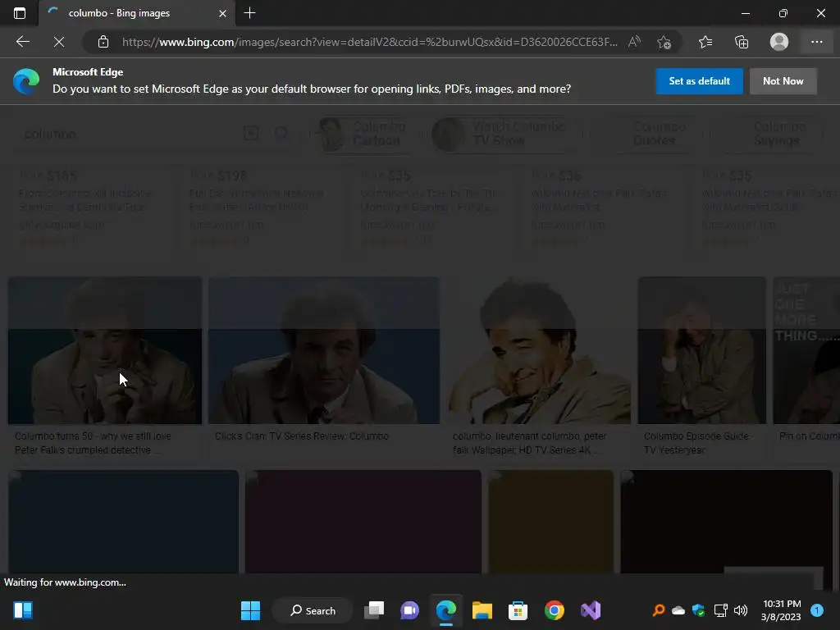Open Visual Studio from taskbar
Viewport: 840px width, 630px height.
591,610
